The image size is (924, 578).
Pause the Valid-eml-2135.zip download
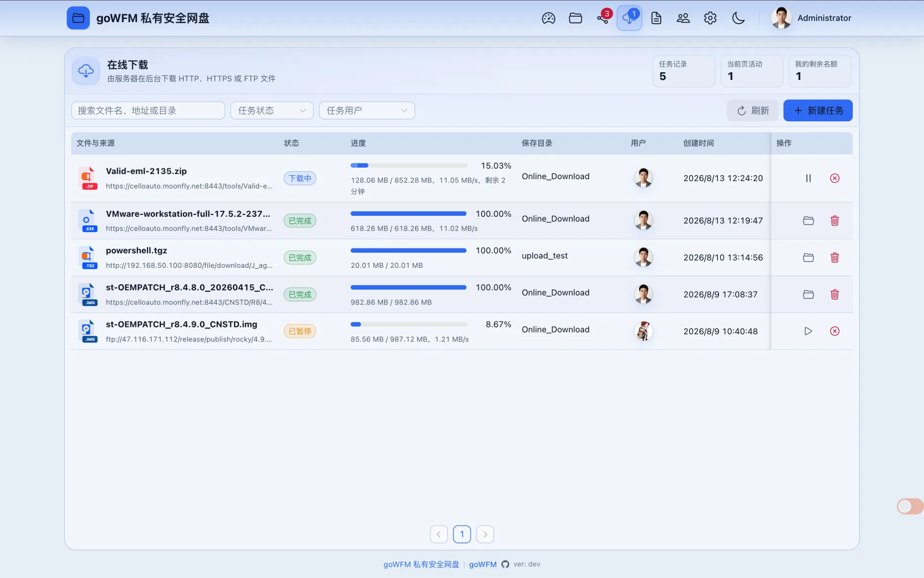808,178
